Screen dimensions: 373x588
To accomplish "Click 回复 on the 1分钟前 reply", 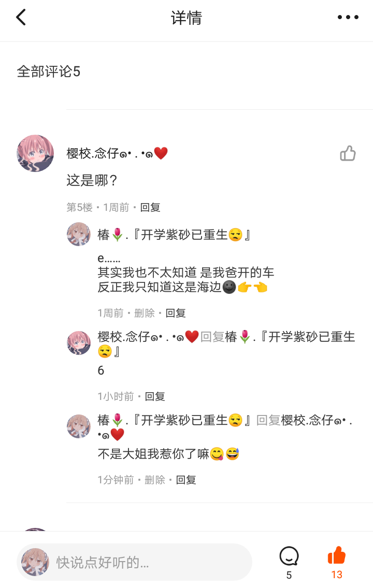I will [x=187, y=480].
